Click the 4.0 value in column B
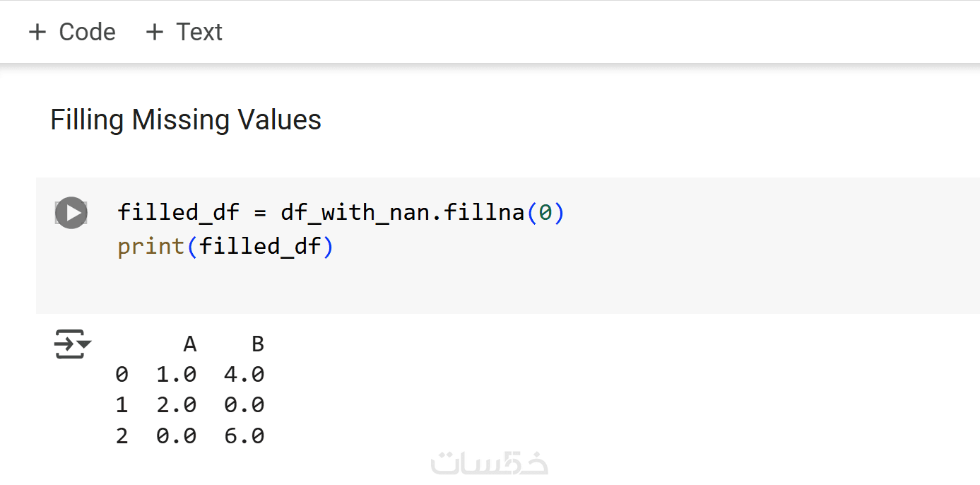Screen dimensions: 980x485 click(x=244, y=375)
